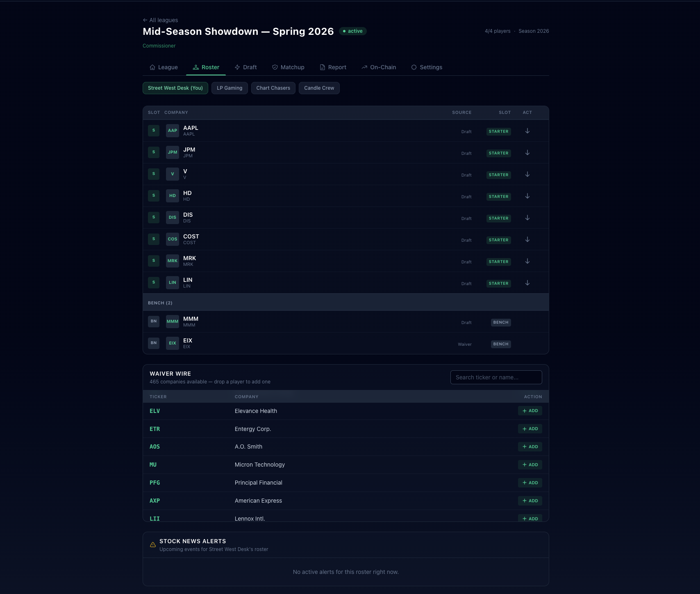700x594 pixels.
Task: Click the warning icon beside Stock News Alerts
Action: coord(153,545)
